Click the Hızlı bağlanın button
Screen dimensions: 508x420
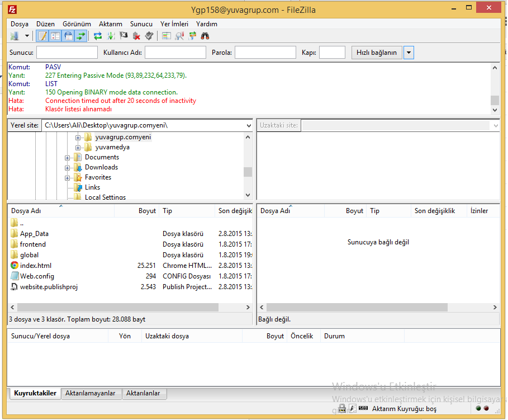(x=377, y=53)
